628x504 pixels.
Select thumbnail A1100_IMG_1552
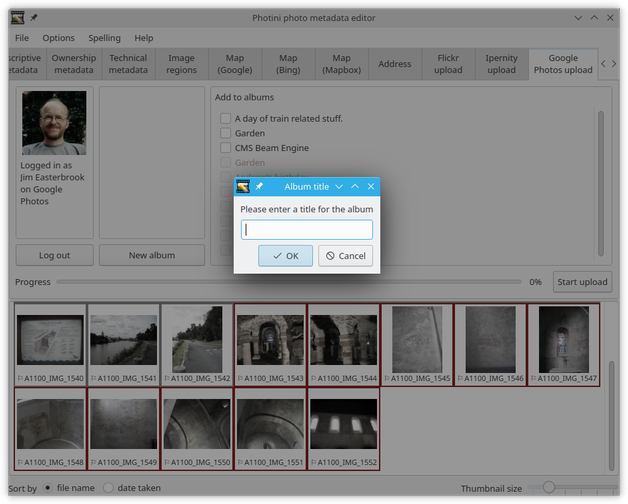(344, 429)
